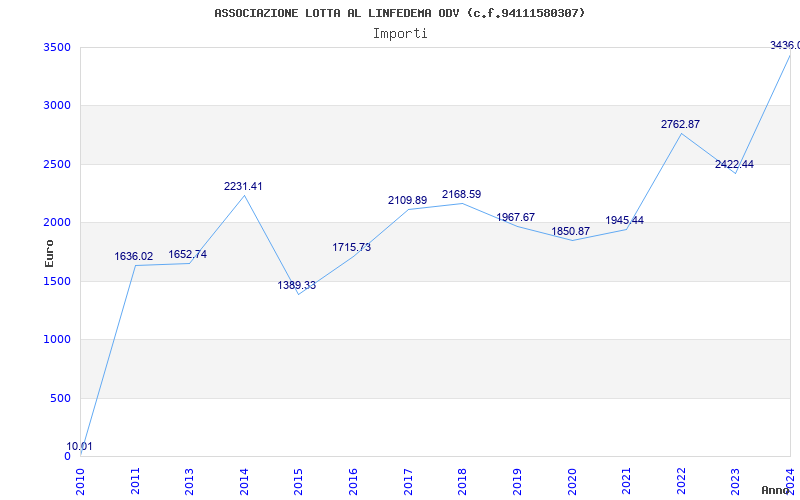
Task: Click the 1715.73 data label
Action: tap(352, 247)
